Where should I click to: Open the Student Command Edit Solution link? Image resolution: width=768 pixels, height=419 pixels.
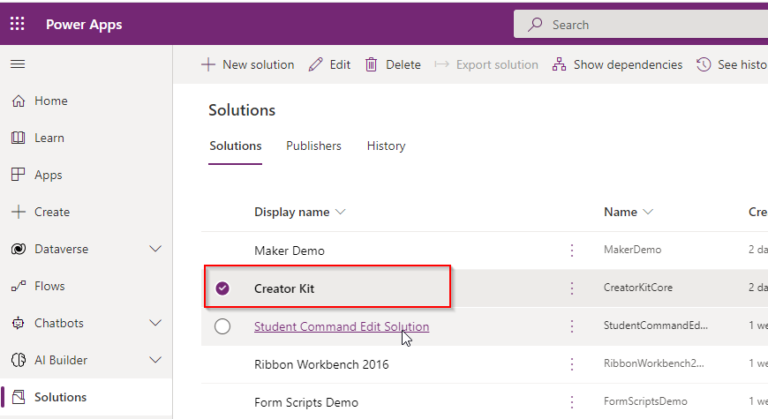[341, 326]
